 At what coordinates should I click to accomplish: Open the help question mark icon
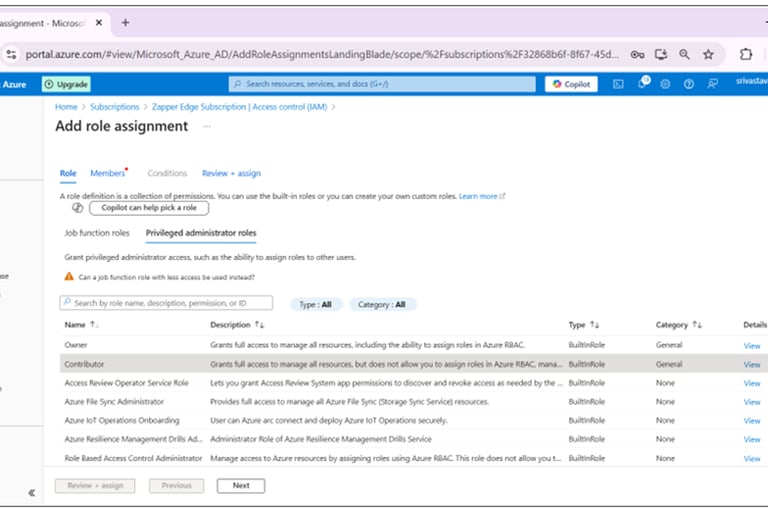click(x=689, y=84)
